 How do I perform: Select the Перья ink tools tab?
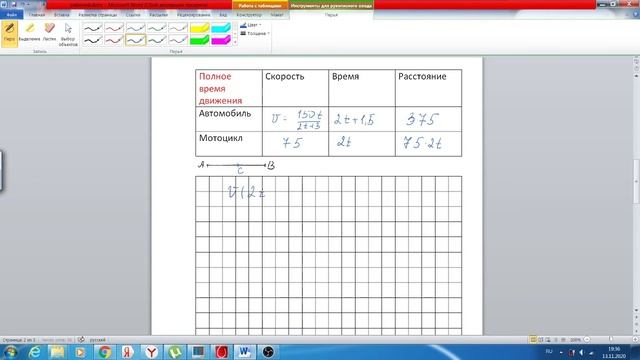tap(331, 15)
